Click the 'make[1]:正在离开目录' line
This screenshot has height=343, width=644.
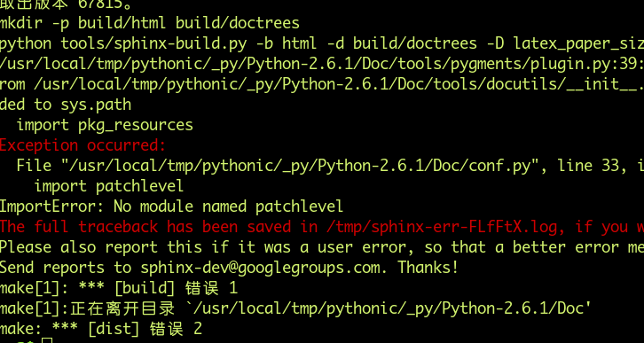[295, 308]
